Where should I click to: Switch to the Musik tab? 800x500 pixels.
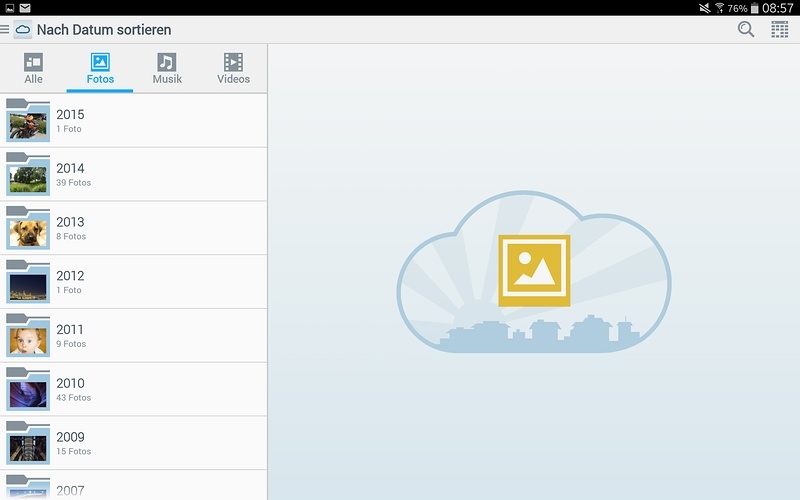coord(167,68)
